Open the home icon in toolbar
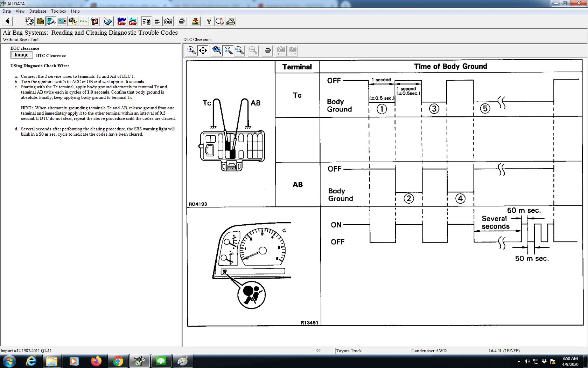Image resolution: width=588 pixels, height=368 pixels. click(41, 21)
